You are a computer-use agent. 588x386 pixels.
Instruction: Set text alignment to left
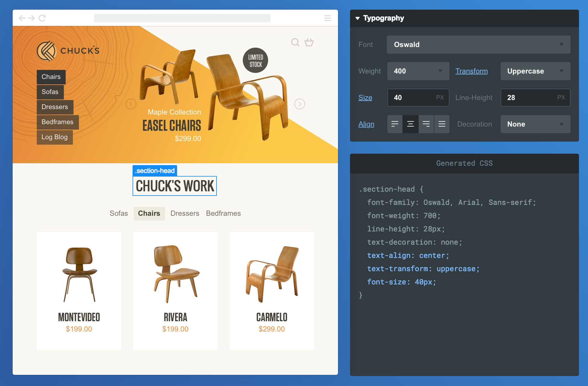tap(395, 124)
